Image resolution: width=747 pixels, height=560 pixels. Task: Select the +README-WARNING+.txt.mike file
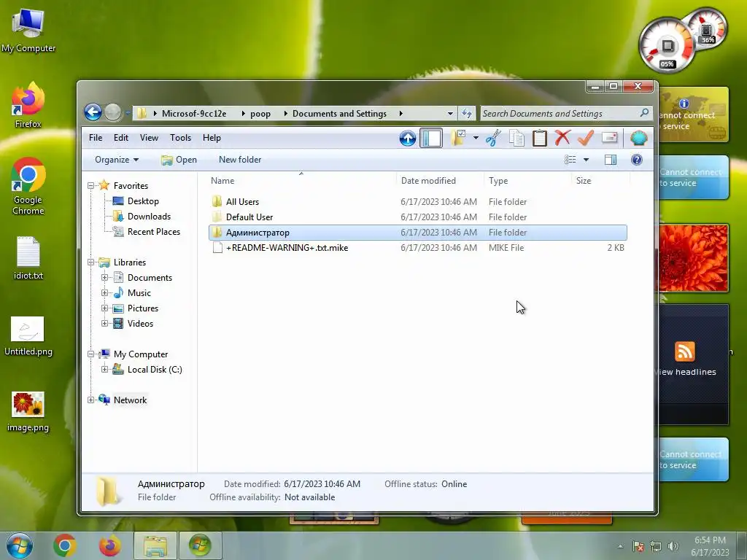[x=418, y=248]
